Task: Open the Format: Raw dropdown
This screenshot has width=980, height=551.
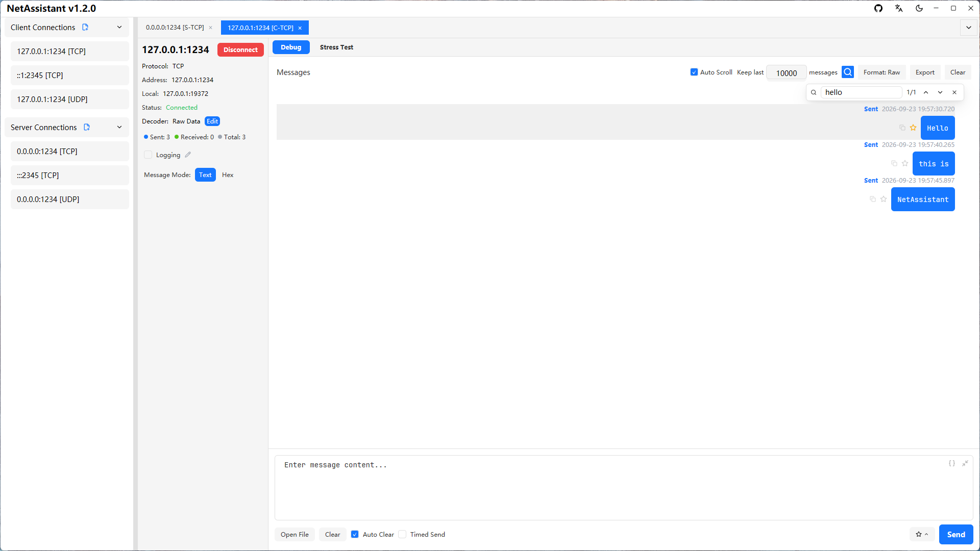Action: tap(881, 72)
